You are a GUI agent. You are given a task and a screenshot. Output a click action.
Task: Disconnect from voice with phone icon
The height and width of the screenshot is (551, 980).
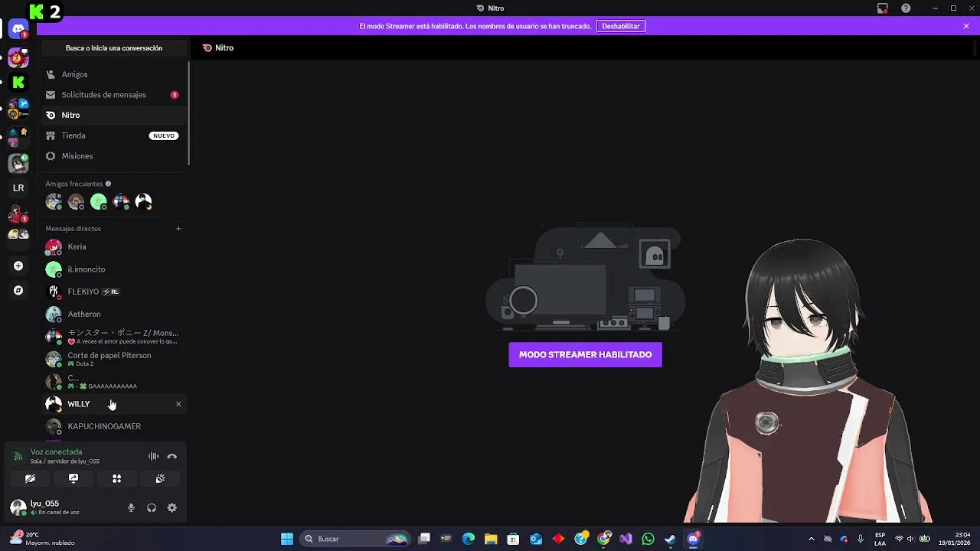172,456
